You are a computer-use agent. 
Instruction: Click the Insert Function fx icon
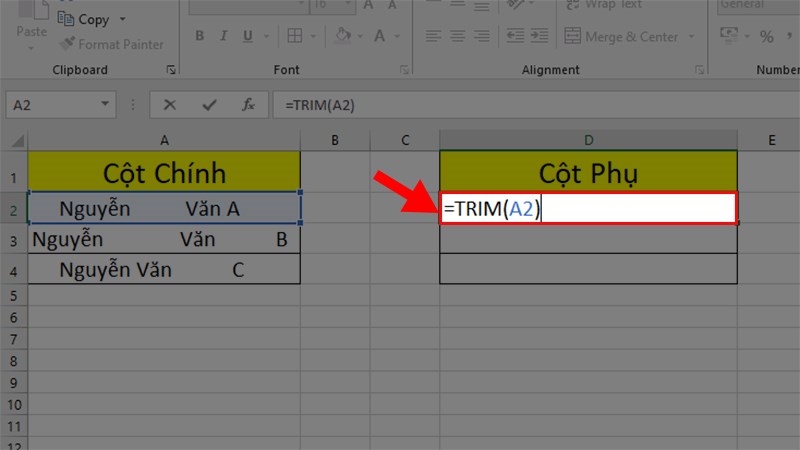tap(249, 105)
